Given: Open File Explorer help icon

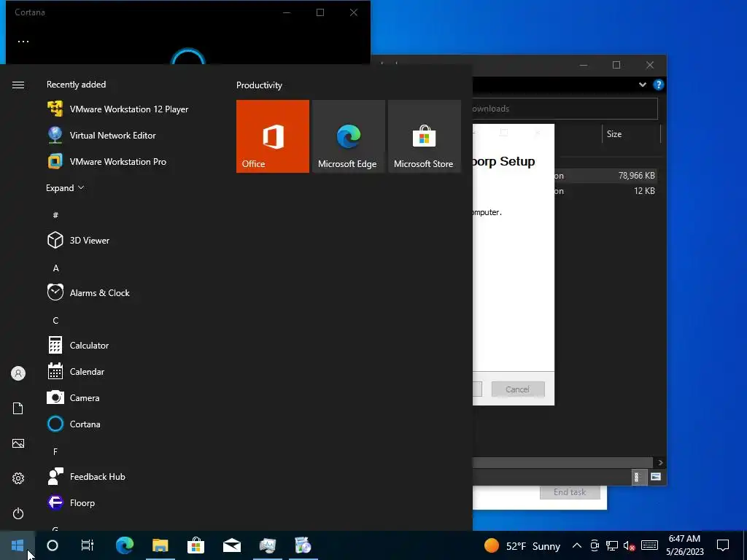Looking at the screenshot, I should tap(659, 85).
